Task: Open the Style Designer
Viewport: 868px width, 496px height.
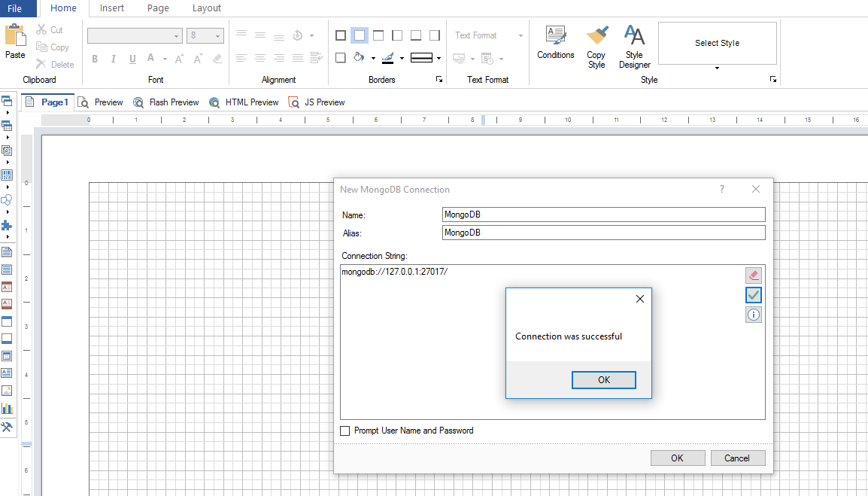Action: (x=634, y=47)
